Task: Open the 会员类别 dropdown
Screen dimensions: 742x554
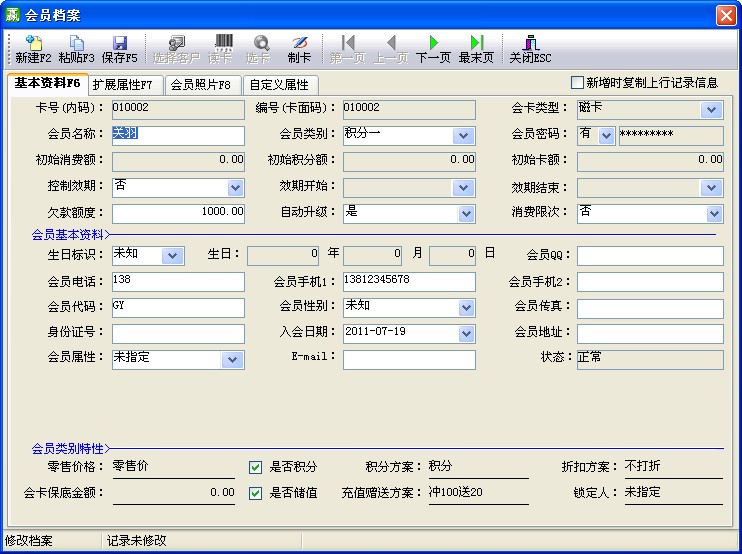Action: [464, 136]
